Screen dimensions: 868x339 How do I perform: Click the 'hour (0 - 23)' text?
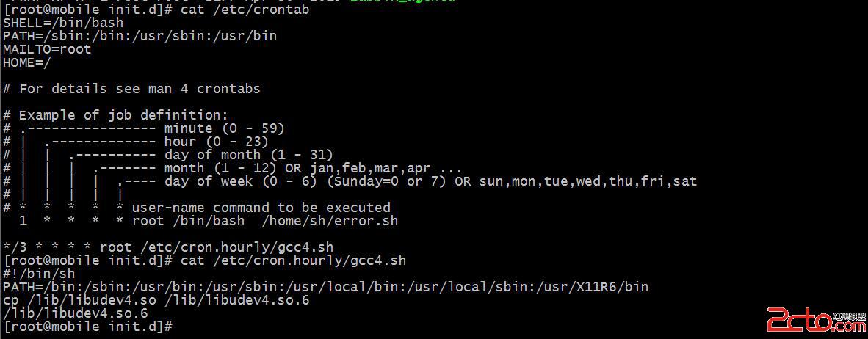click(217, 142)
